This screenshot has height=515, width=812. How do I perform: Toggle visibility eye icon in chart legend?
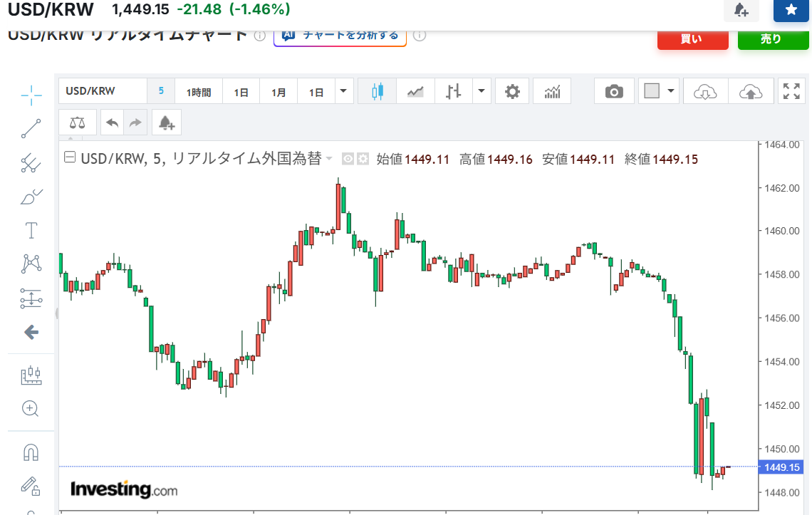tap(348, 159)
